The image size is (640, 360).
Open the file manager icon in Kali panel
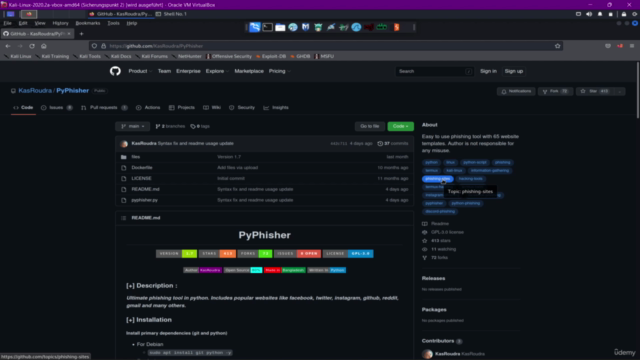point(280,27)
